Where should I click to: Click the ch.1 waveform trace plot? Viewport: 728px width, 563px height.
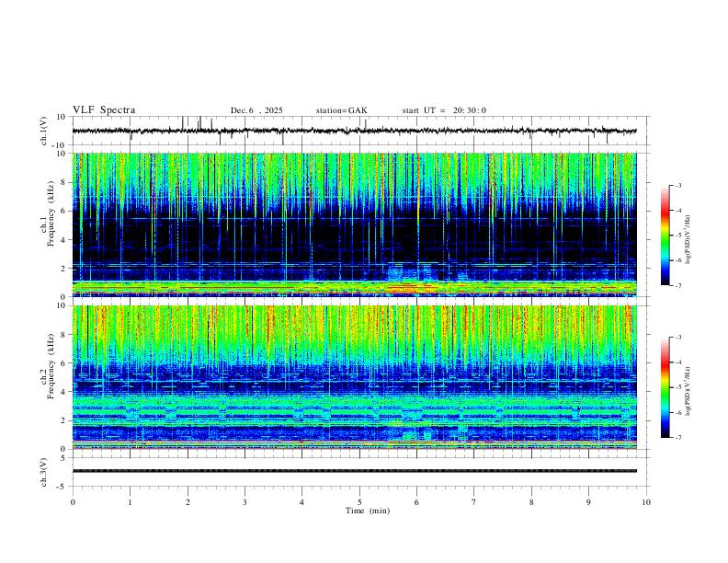354,131
